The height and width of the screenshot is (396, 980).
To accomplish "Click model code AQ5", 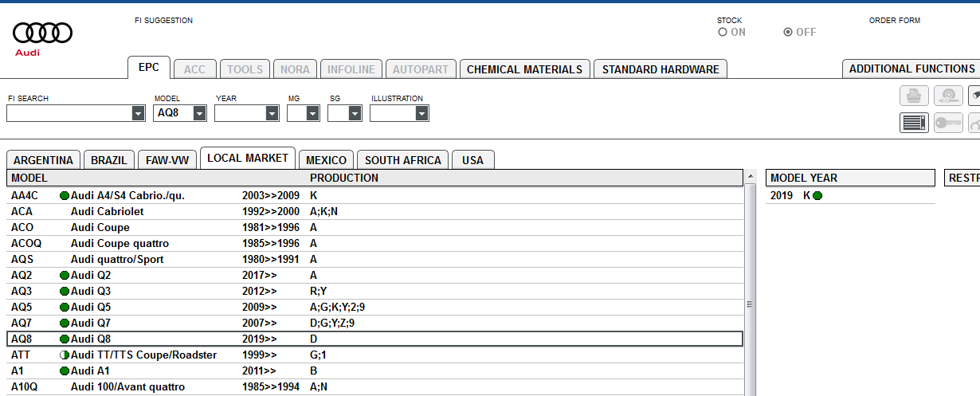I will (x=22, y=307).
